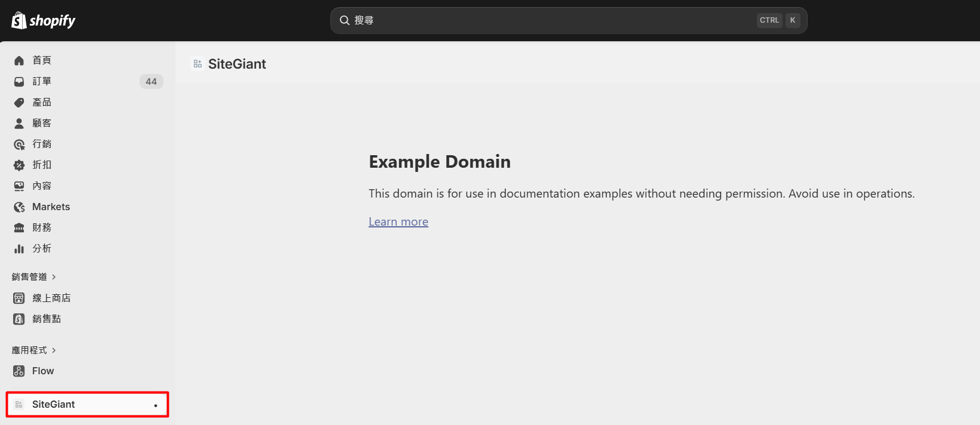Click the Marketing target icon
This screenshot has width=980, height=425.
point(19,144)
